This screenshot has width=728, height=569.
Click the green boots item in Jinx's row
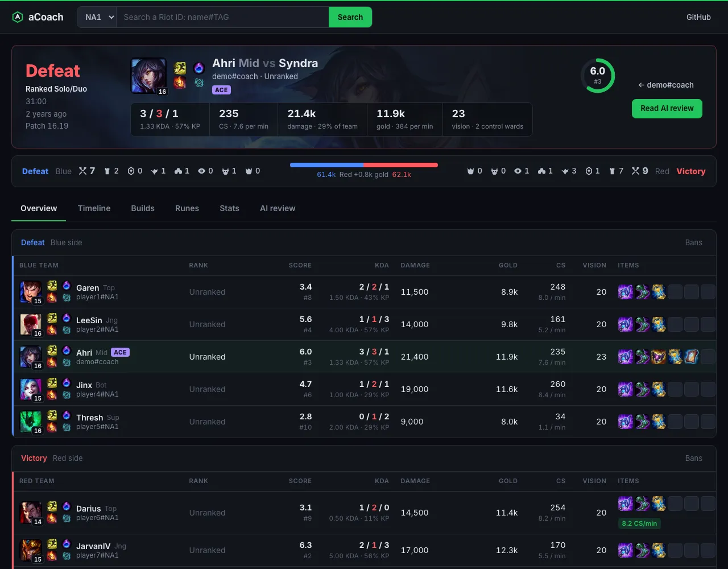coord(642,389)
